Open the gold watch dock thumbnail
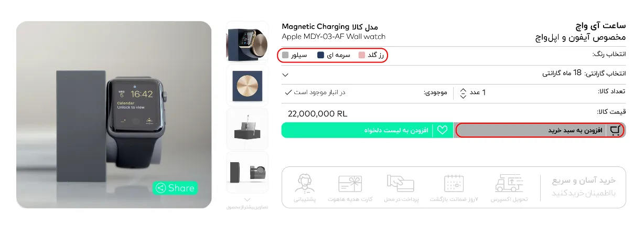This screenshot has height=232, width=644. coord(247,43)
